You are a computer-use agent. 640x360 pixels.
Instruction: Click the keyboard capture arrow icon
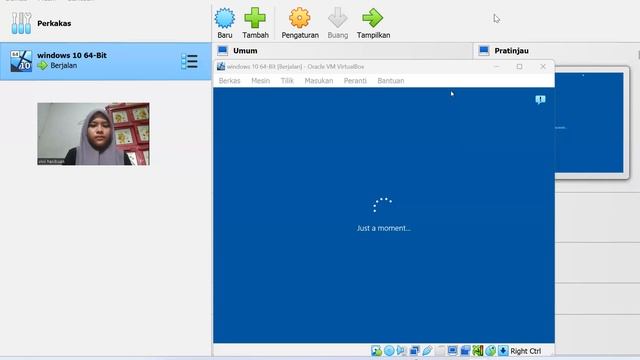click(503, 351)
